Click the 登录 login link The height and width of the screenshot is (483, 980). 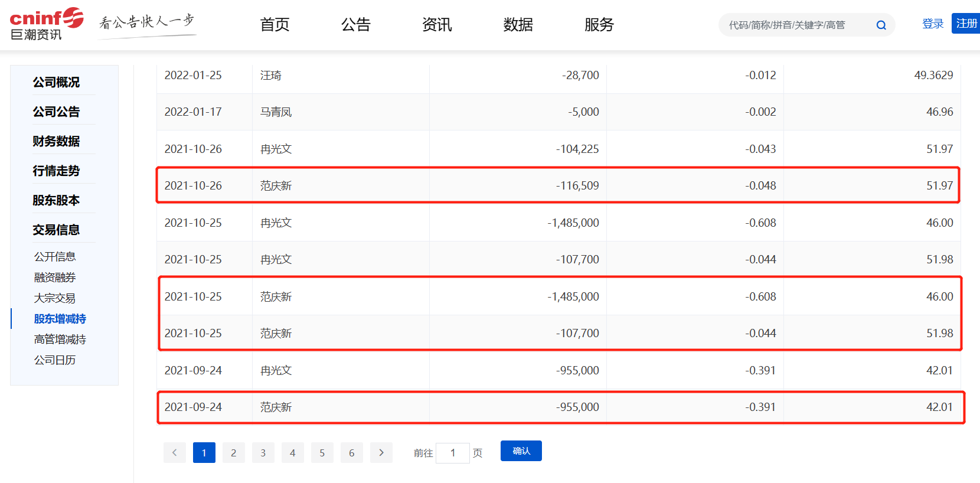tap(933, 24)
